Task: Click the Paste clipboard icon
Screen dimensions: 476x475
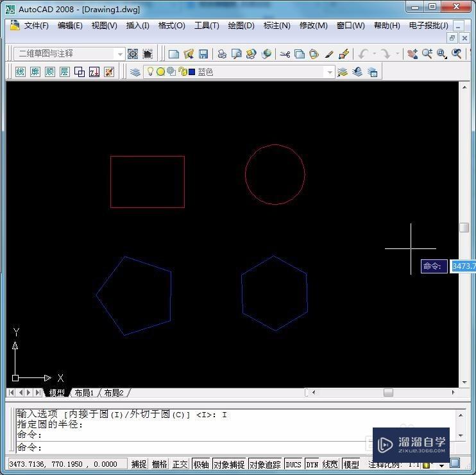Action: [x=314, y=54]
